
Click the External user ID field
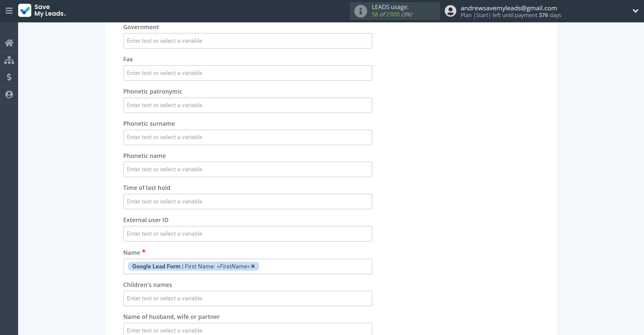[x=248, y=234]
